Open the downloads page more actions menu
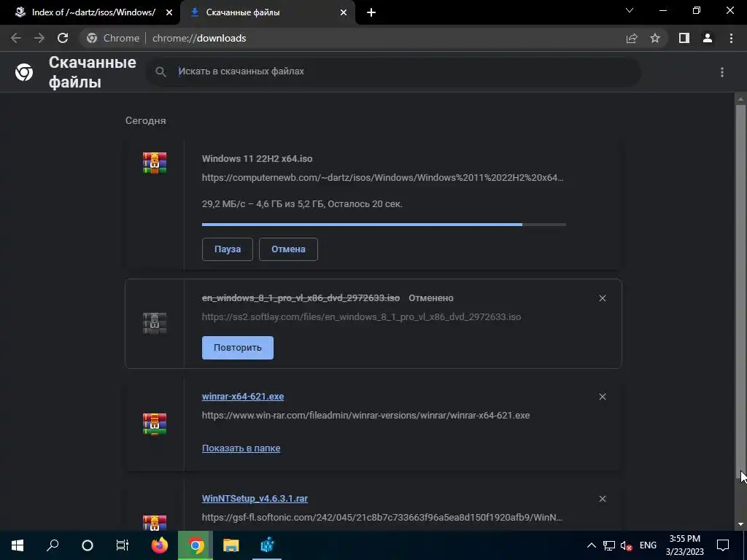Screen dimensions: 747x560 (x=722, y=72)
